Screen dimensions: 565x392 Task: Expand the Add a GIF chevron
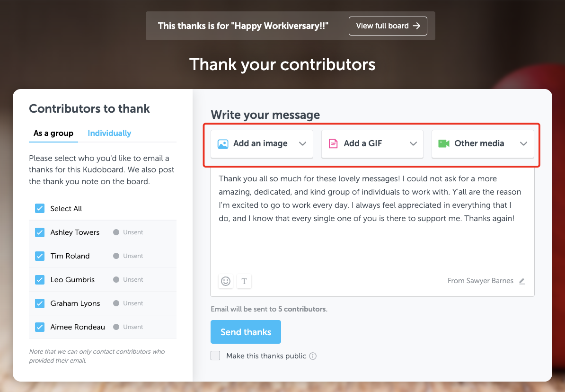(x=413, y=143)
